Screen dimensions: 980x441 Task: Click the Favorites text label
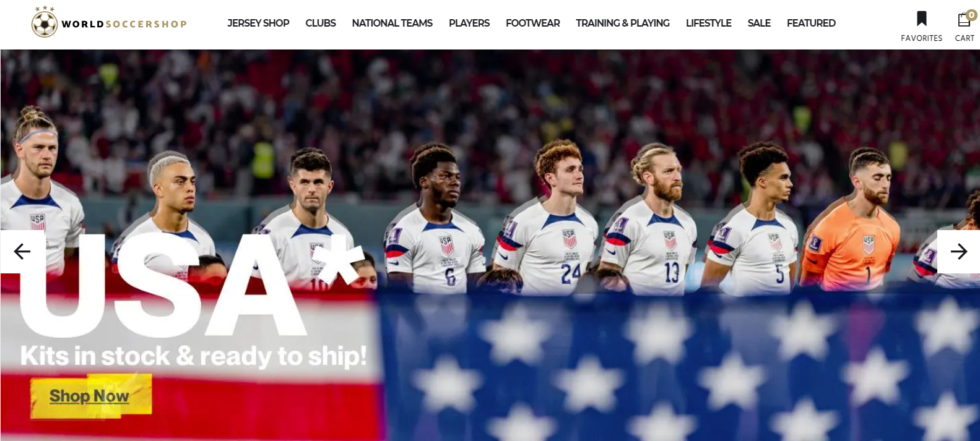921,38
